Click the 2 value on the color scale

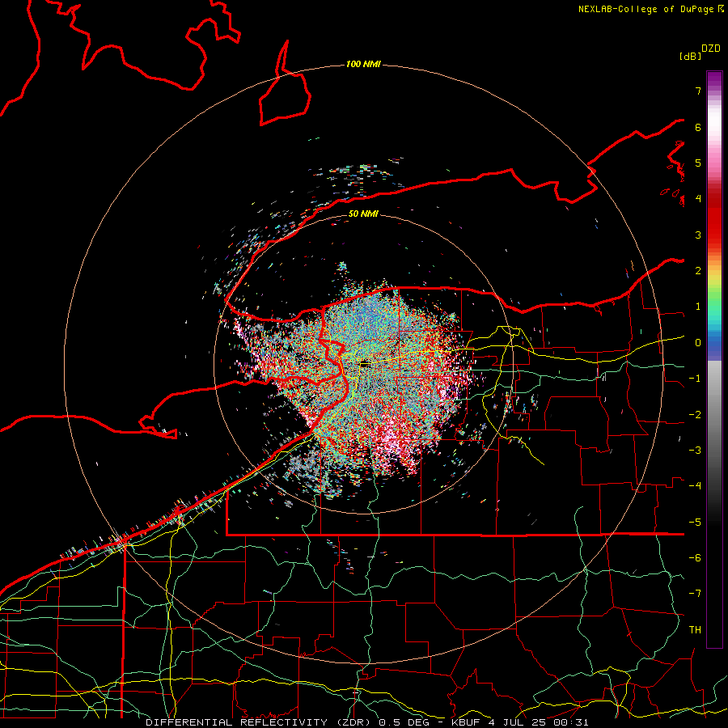coord(698,271)
